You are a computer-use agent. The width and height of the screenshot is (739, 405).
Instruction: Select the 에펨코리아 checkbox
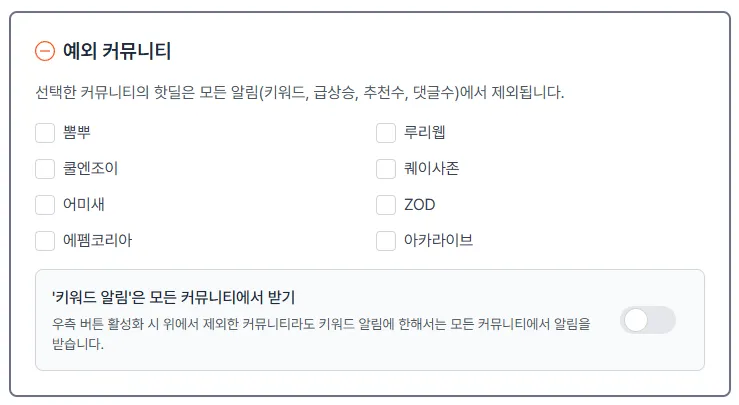(45, 241)
